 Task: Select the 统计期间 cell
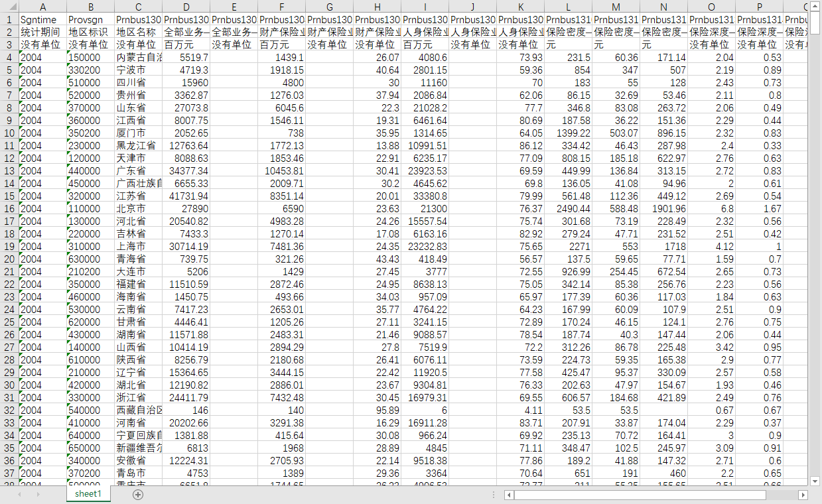tap(42, 32)
